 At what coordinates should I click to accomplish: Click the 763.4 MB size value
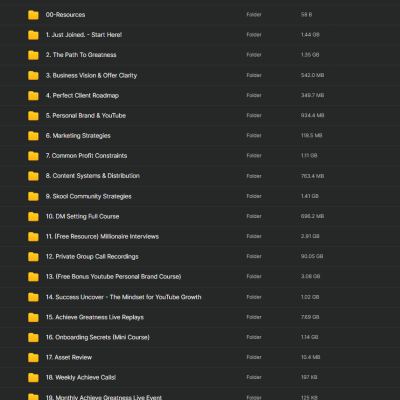pyautogui.click(x=312, y=176)
